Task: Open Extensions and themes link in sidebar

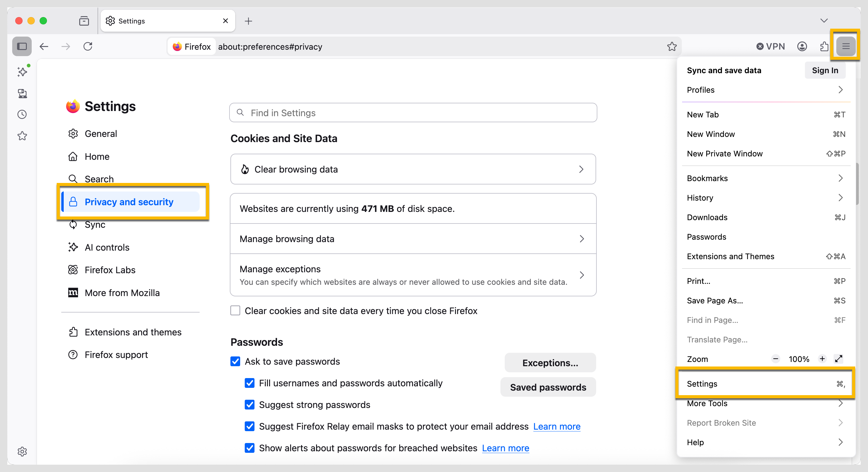Action: pyautogui.click(x=130, y=332)
